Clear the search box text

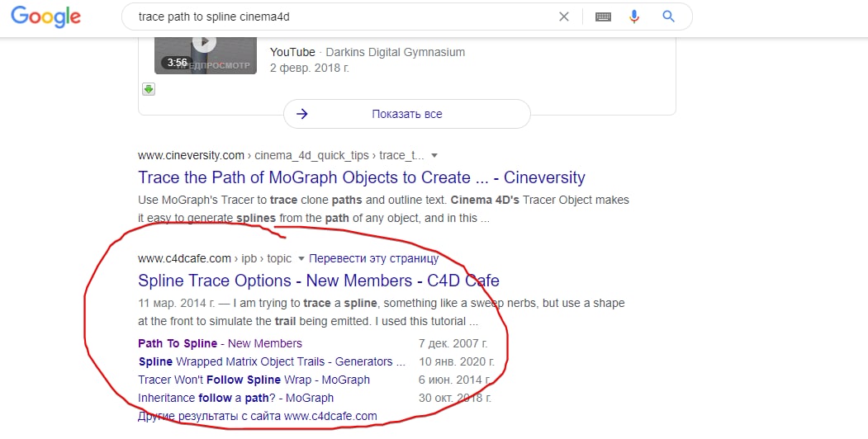coord(563,17)
